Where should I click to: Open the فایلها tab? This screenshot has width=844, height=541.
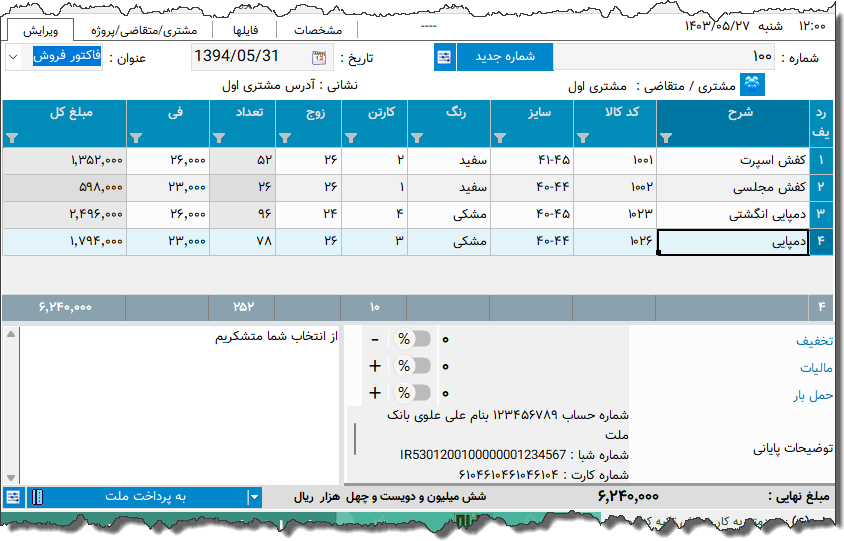(245, 30)
